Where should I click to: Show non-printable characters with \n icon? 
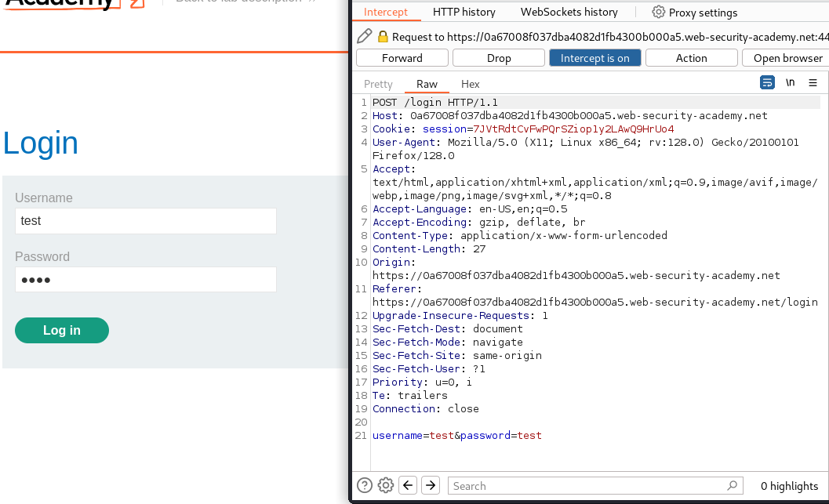point(790,82)
